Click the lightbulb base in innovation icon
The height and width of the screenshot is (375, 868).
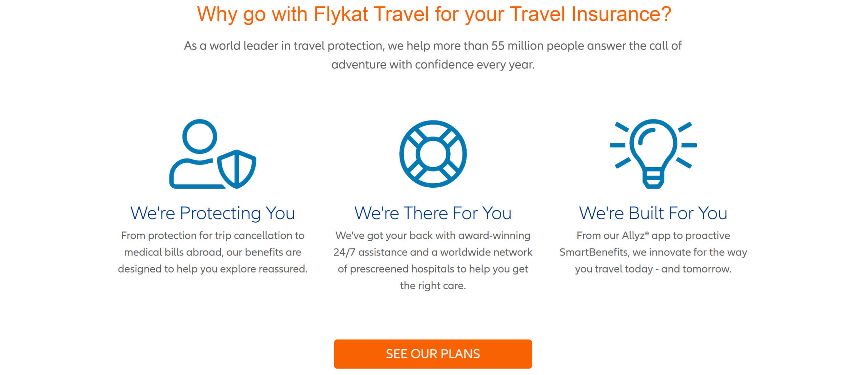tap(653, 179)
